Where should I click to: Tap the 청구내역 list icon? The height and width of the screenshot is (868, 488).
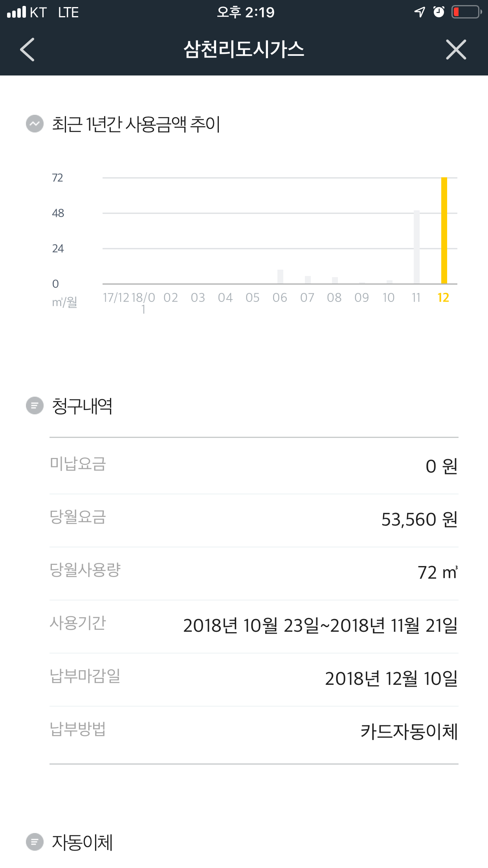tap(35, 405)
